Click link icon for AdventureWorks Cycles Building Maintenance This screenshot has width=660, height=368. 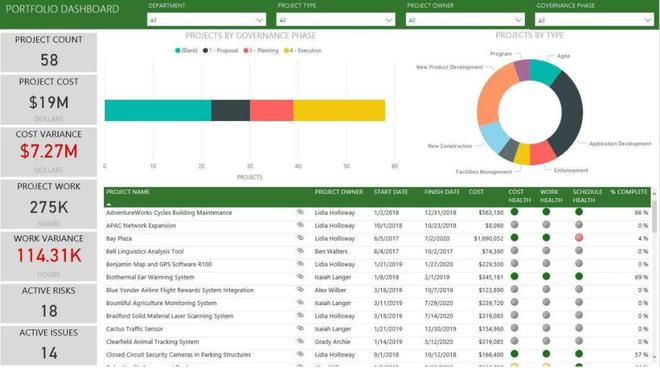(x=300, y=212)
